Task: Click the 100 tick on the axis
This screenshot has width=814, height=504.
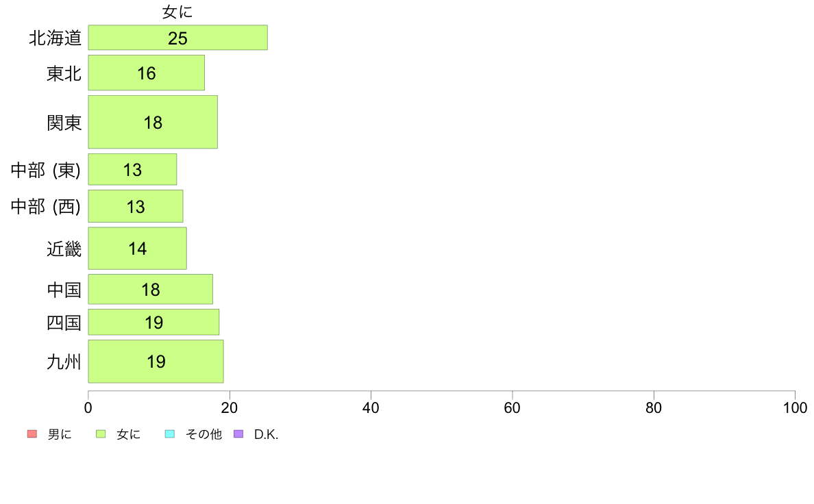Action: click(795, 408)
